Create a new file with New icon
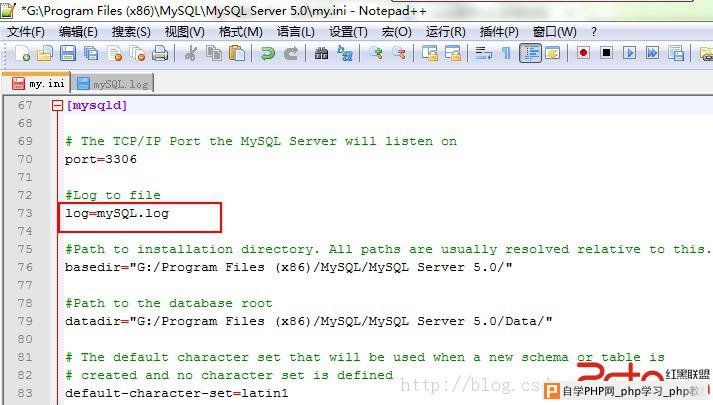The width and height of the screenshot is (713, 405). pos(22,54)
